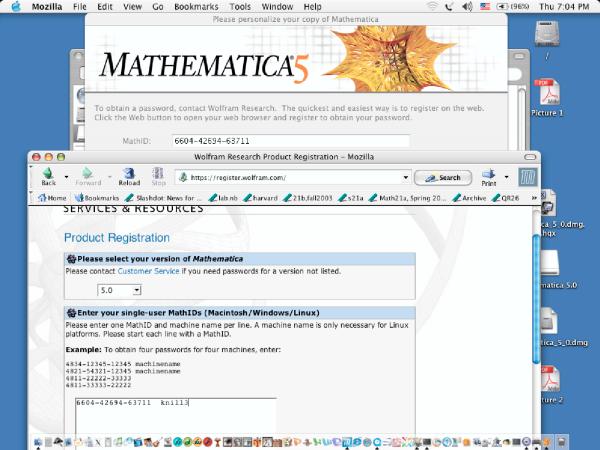Click the Print icon in Mozilla's toolbar
The width and height of the screenshot is (600, 450).
pyautogui.click(x=489, y=174)
